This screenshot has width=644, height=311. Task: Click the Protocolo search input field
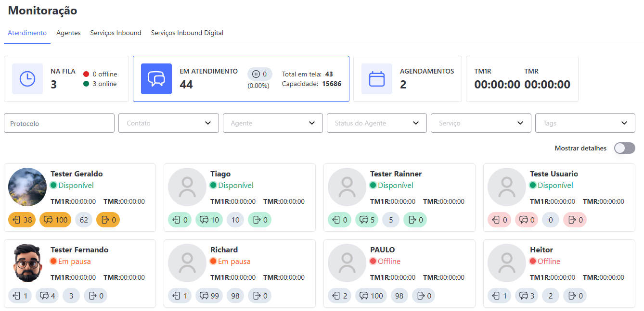coord(59,123)
